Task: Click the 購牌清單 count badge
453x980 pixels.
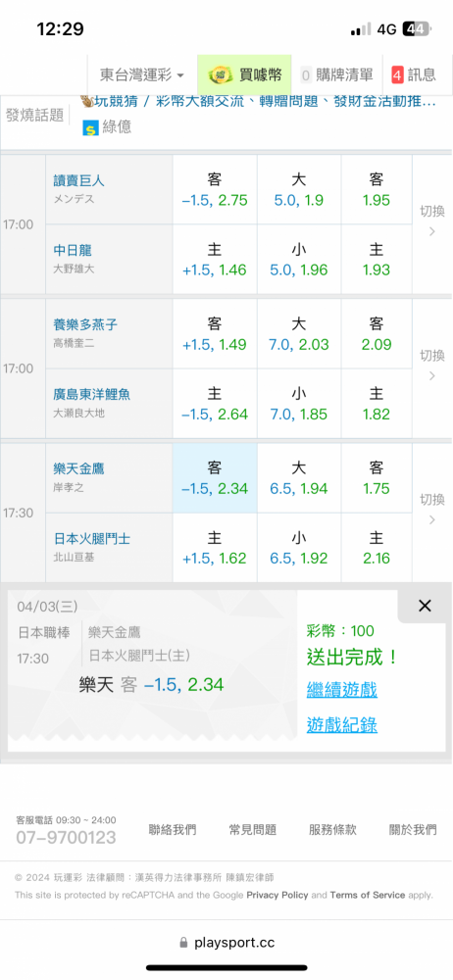Action: click(306, 75)
